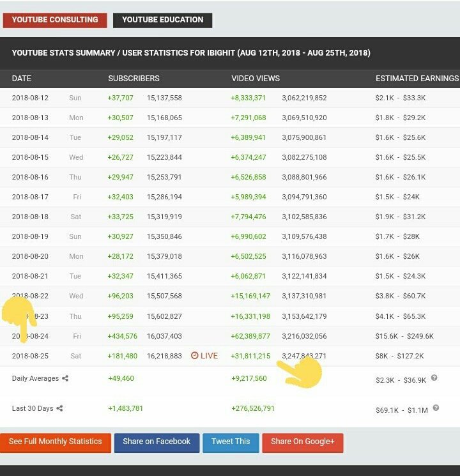
Task: Select the date 2018-08-21
Action: pos(30,276)
